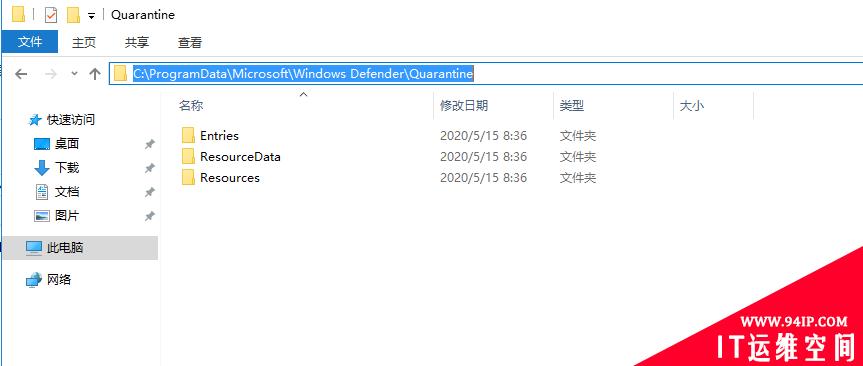Click the pin icon next to 桌面
The width and height of the screenshot is (863, 366).
point(149,144)
